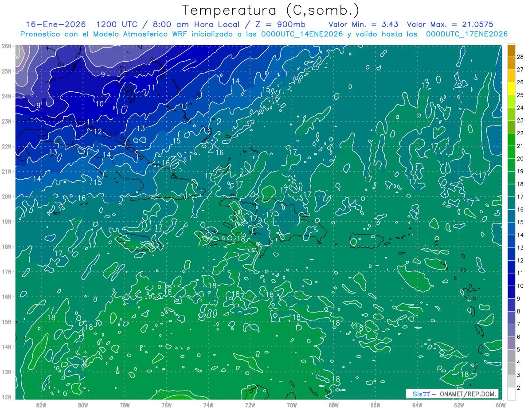Image resolution: width=532 pixels, height=411 pixels.
Task: Click the '78W' longitude axis label
Action: (x=125, y=405)
